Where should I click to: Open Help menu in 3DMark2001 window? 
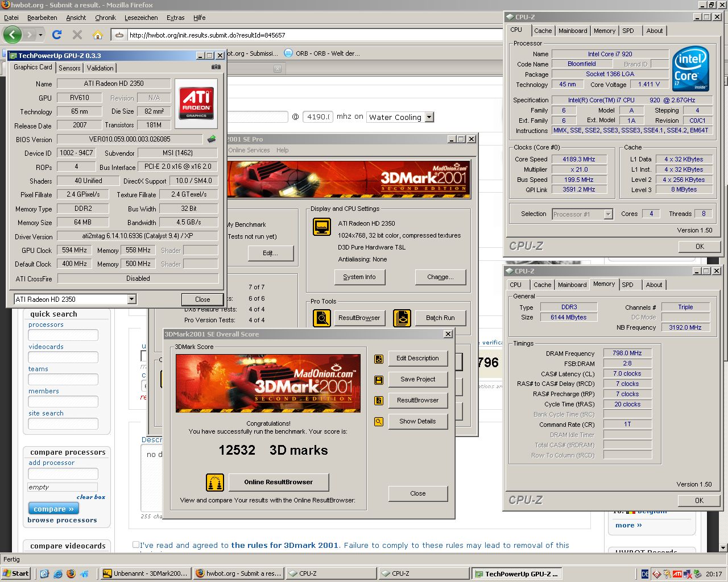tap(283, 150)
